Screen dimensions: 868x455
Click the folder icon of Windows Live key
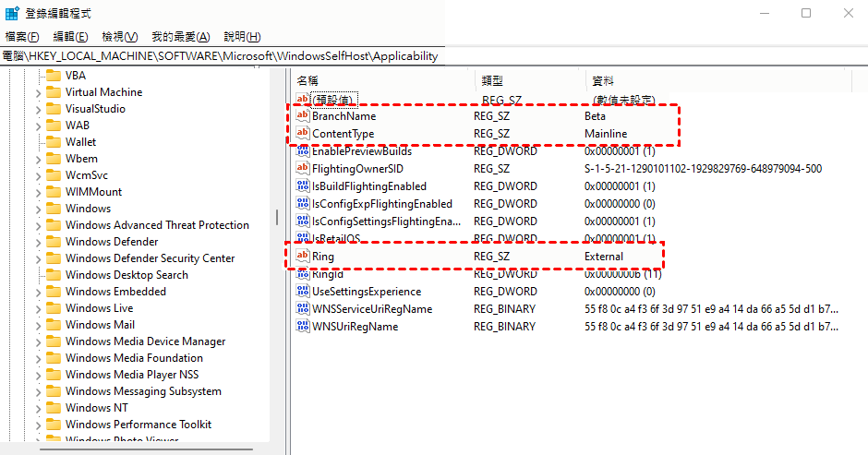pyautogui.click(x=54, y=307)
